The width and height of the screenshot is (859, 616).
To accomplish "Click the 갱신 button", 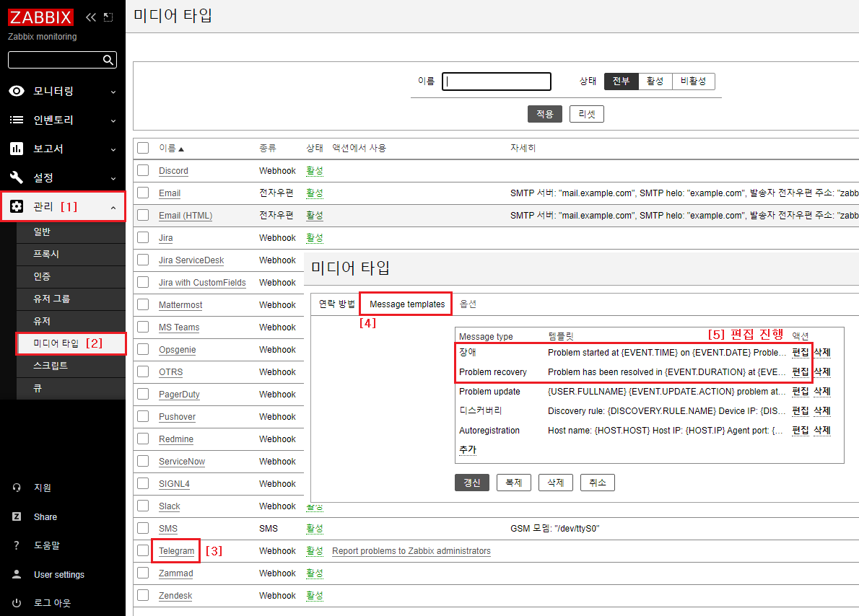I will click(x=471, y=483).
